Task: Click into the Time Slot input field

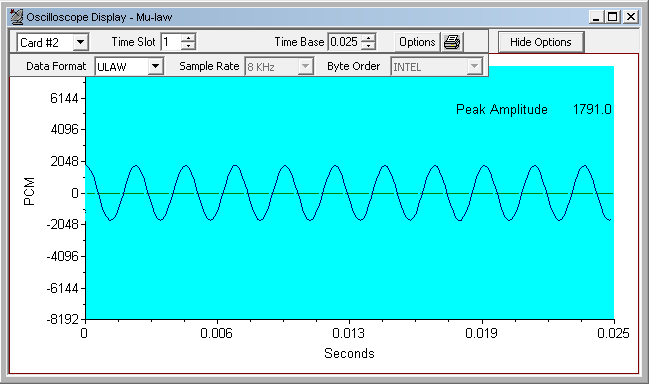Action: (171, 42)
